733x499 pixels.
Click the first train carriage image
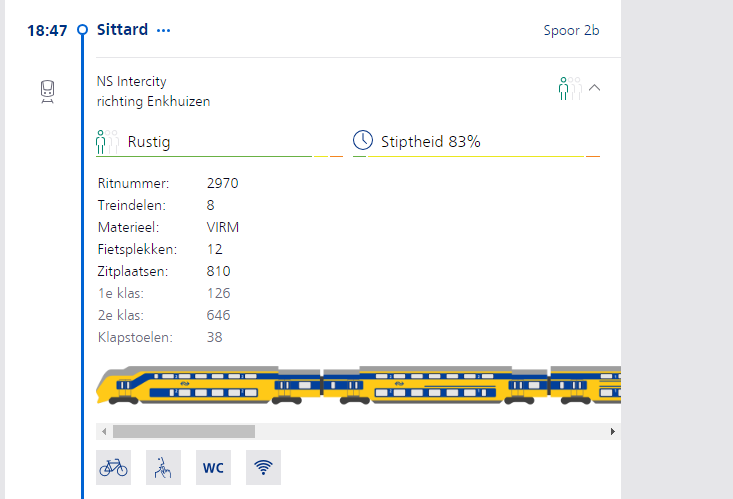209,385
